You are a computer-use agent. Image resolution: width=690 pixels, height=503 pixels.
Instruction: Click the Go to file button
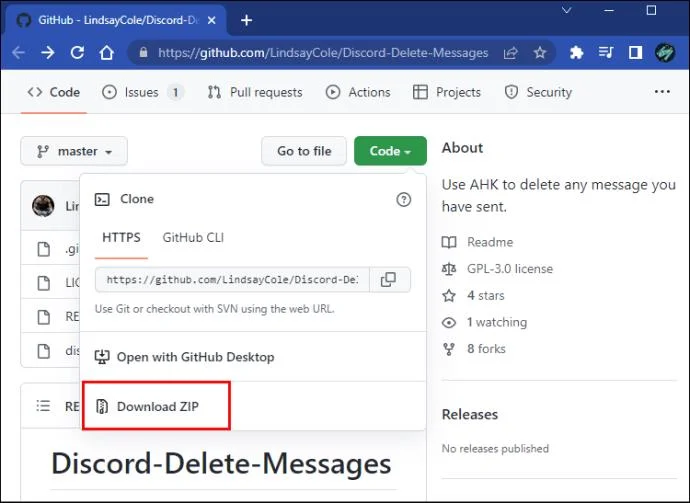(304, 151)
